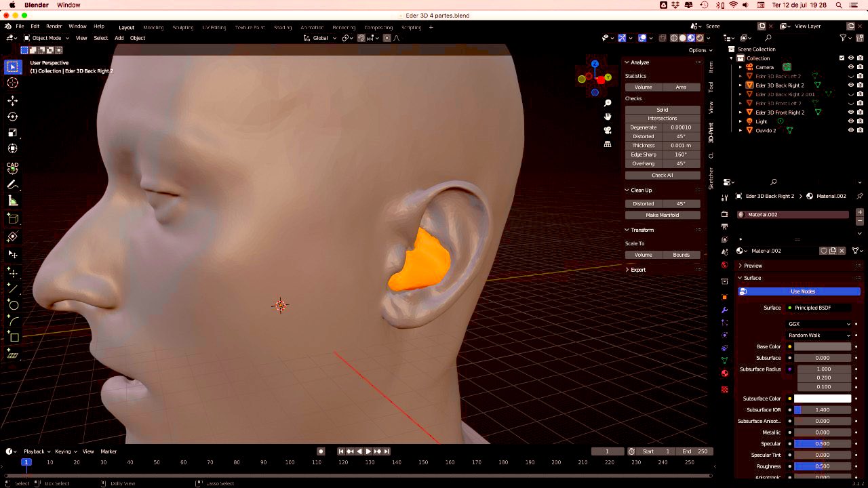868x488 pixels.
Task: Switch to wireframe viewport shading
Action: (675, 38)
